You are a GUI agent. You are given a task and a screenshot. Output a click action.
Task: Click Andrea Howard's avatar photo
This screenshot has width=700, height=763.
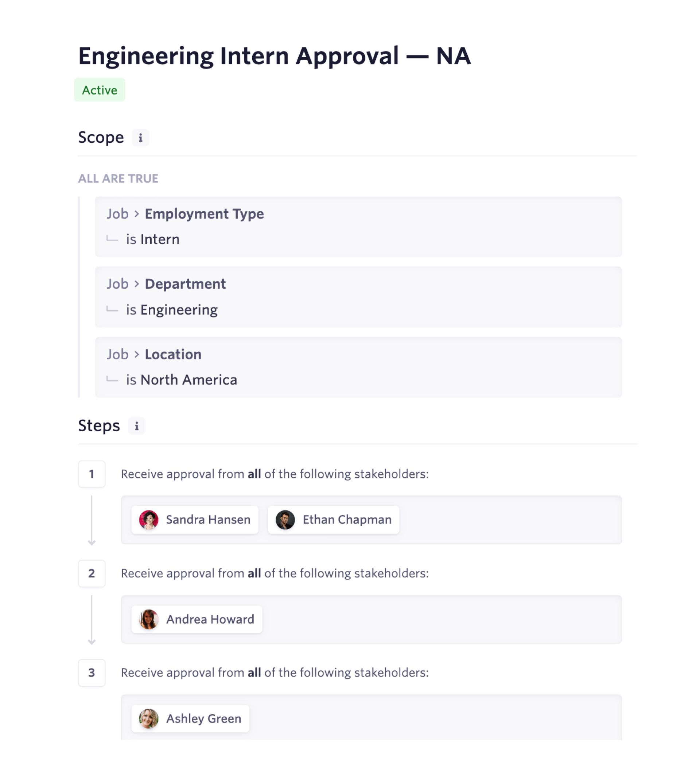[x=149, y=619]
